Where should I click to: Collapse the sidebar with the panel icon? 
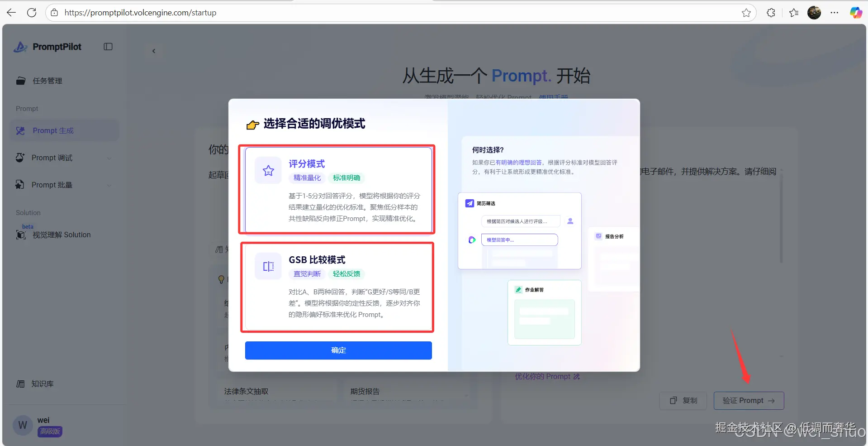108,47
